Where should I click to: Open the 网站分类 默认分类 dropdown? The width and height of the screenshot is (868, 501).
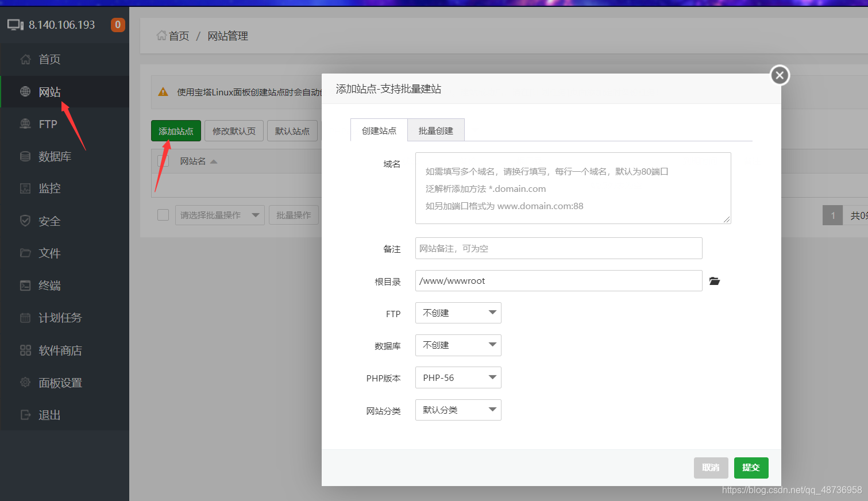(x=458, y=410)
